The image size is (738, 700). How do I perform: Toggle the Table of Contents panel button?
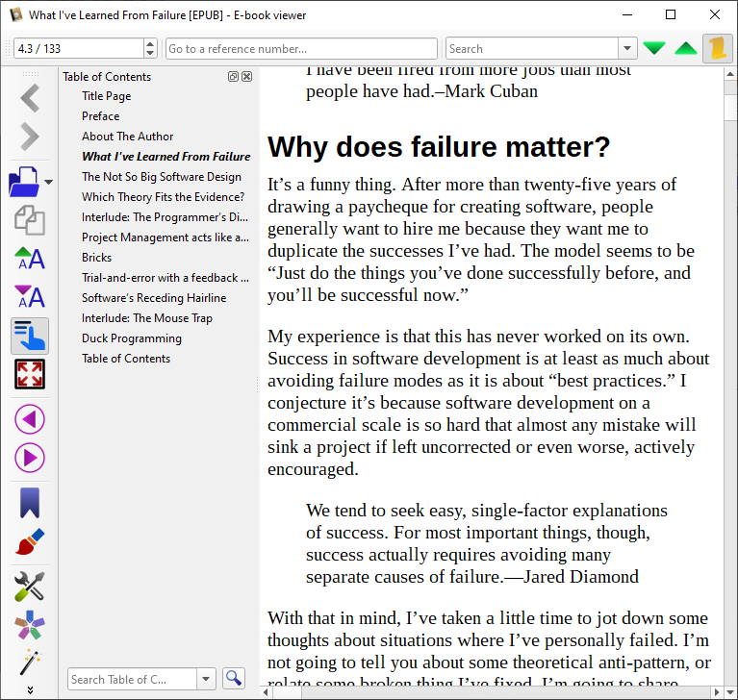[x=30, y=336]
